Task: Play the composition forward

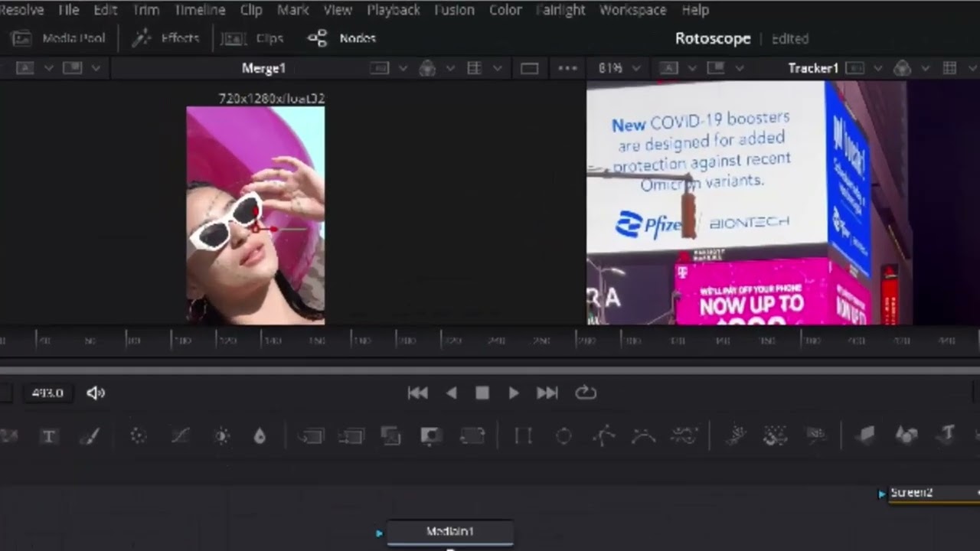Action: 514,393
